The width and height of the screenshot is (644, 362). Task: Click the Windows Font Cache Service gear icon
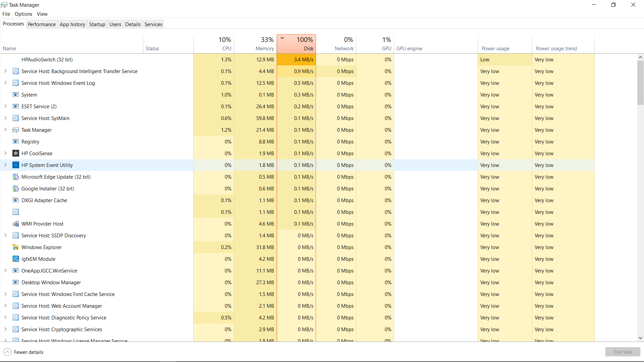coord(16,294)
